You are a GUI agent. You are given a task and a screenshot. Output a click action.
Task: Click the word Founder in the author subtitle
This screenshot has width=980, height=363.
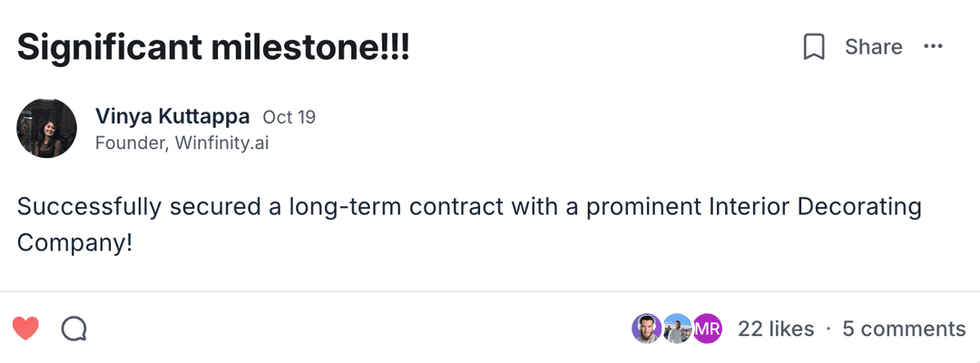click(x=127, y=143)
